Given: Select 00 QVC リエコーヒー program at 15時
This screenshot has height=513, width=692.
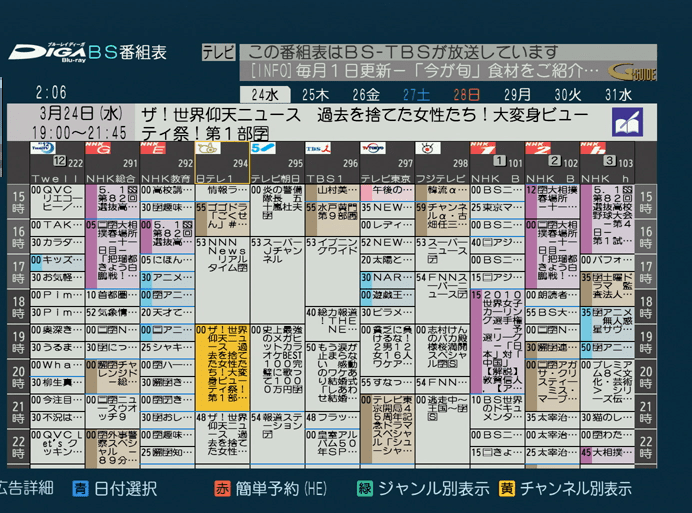Looking at the screenshot, I should (x=57, y=201).
